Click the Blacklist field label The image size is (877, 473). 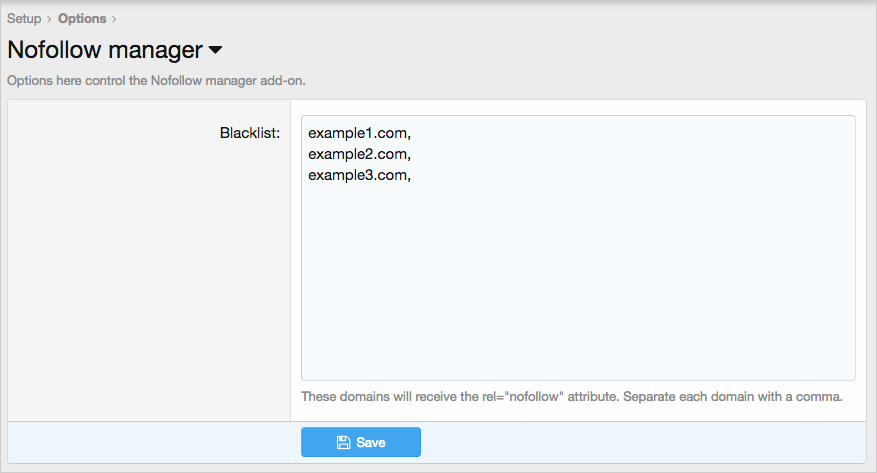[250, 133]
